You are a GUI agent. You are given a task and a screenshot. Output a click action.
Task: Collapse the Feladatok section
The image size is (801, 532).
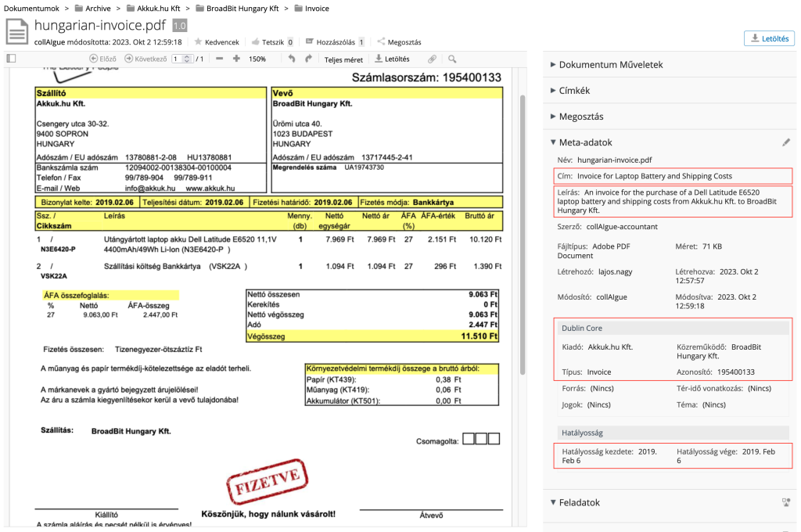575,502
